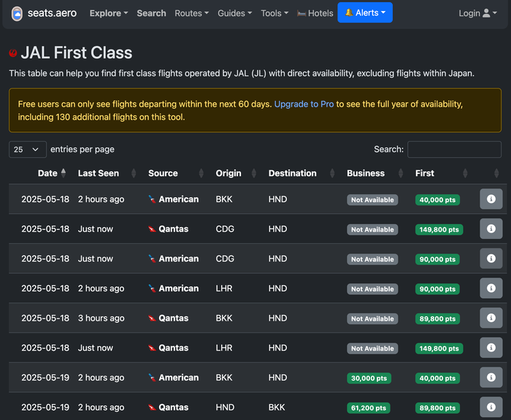Click the 30,000 pts Business badge
Screen dimensions: 511x420
coord(369,378)
